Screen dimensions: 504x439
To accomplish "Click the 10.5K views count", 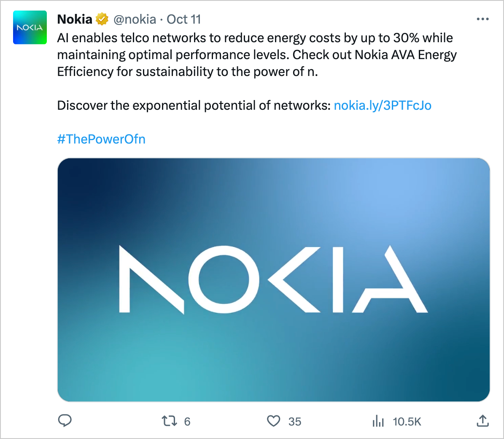I will 407,421.
